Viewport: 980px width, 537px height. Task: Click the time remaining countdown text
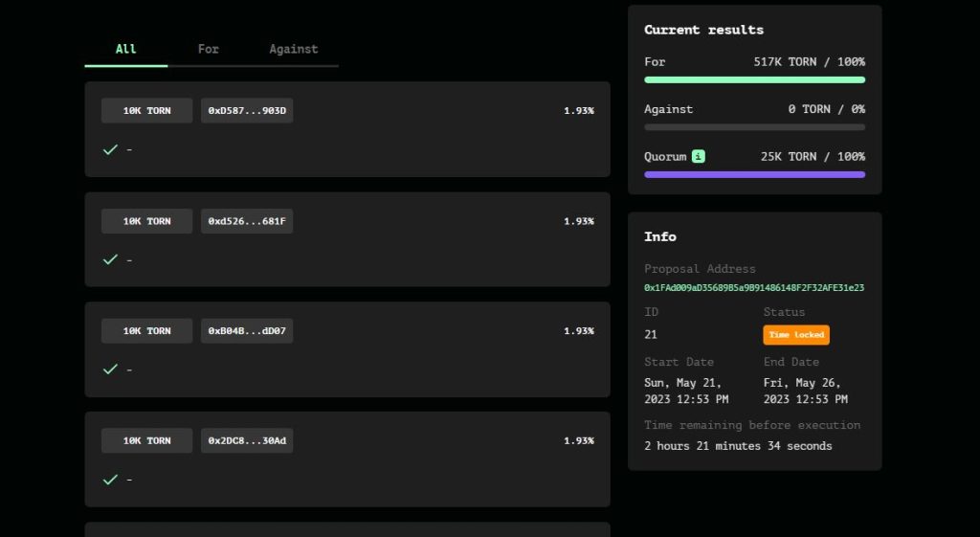pos(738,446)
